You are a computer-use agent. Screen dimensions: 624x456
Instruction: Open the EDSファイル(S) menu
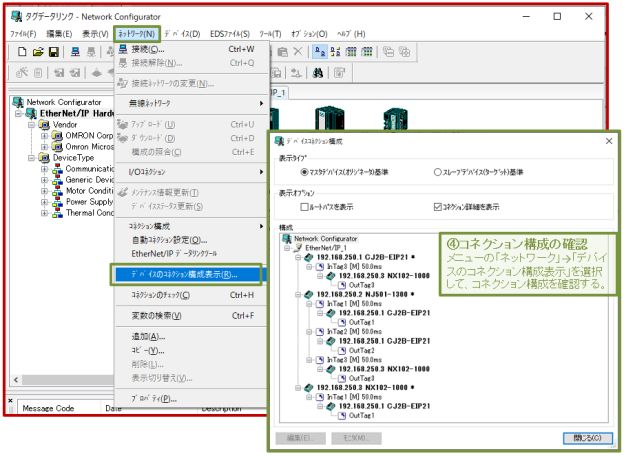tap(230, 34)
